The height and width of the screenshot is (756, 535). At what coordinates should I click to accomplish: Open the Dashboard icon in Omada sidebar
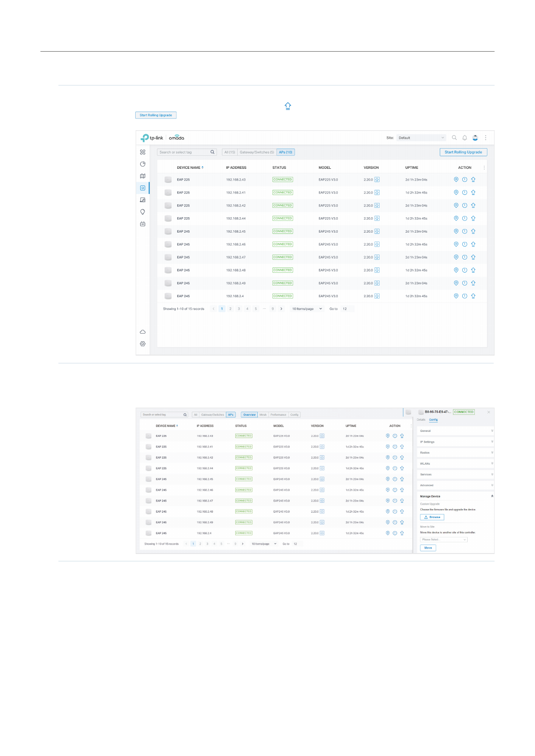tap(142, 152)
